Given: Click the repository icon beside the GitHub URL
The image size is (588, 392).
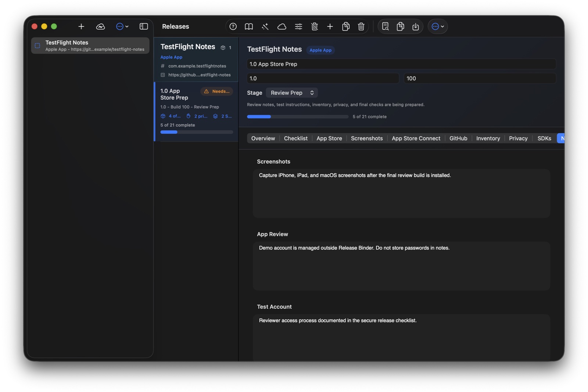Looking at the screenshot, I should pos(163,75).
